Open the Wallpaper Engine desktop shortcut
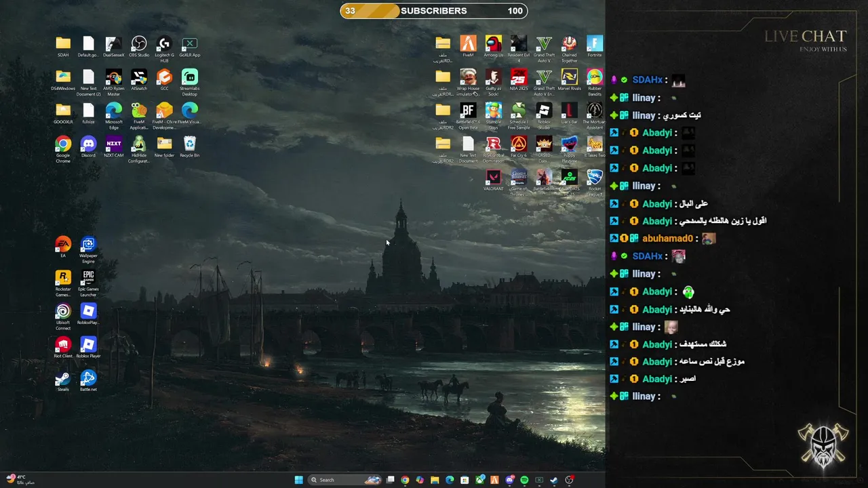 [x=88, y=249]
